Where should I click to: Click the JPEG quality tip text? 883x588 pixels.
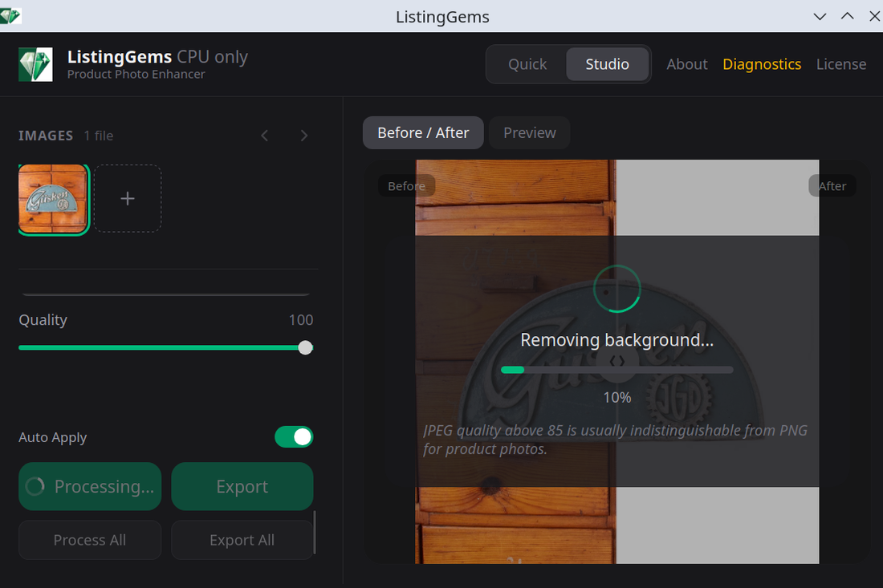tap(615, 440)
